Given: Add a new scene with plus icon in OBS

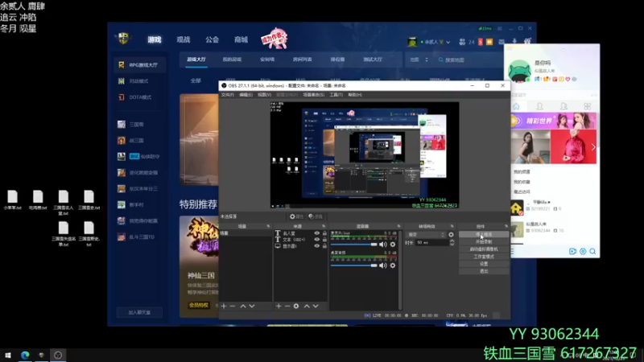Looking at the screenshot, I should coord(224,306).
